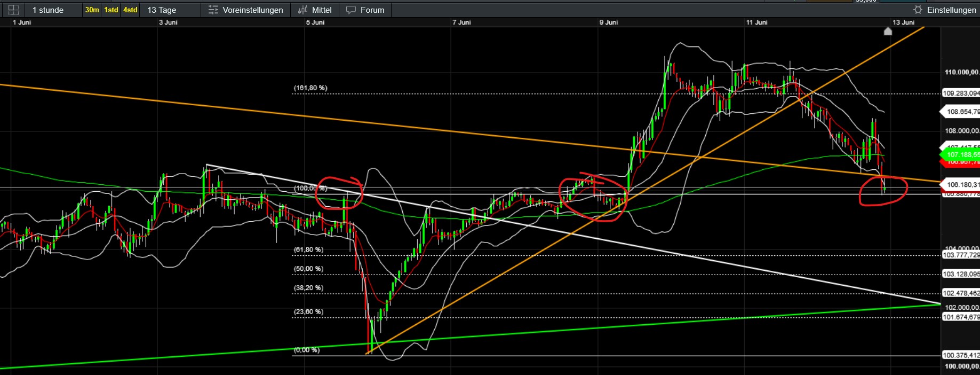
Task: Switch to the 1std timeframe
Action: (x=111, y=10)
